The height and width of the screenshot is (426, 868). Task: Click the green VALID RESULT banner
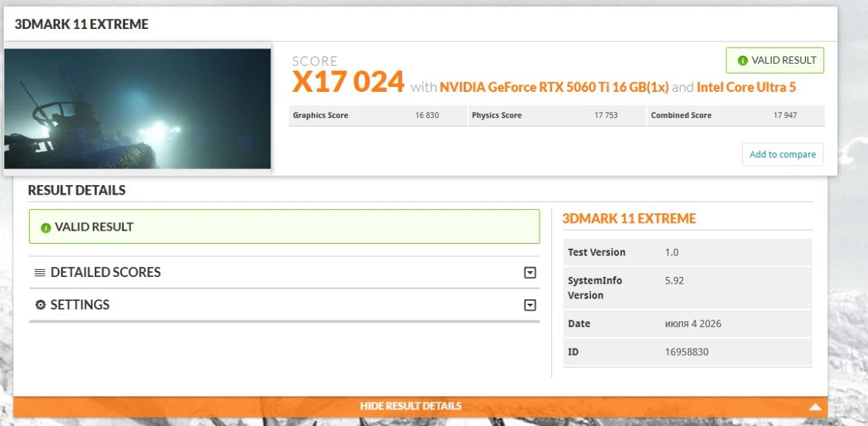284,226
